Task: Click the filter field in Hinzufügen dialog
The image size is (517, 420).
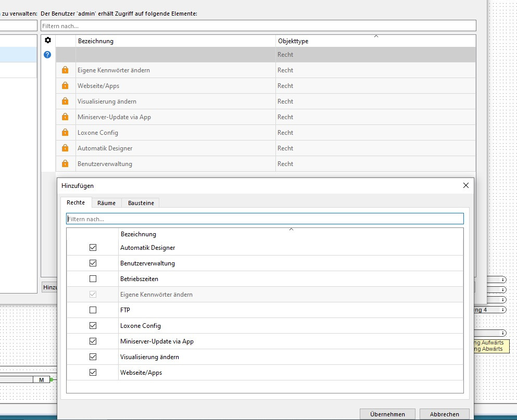Action: (264, 219)
